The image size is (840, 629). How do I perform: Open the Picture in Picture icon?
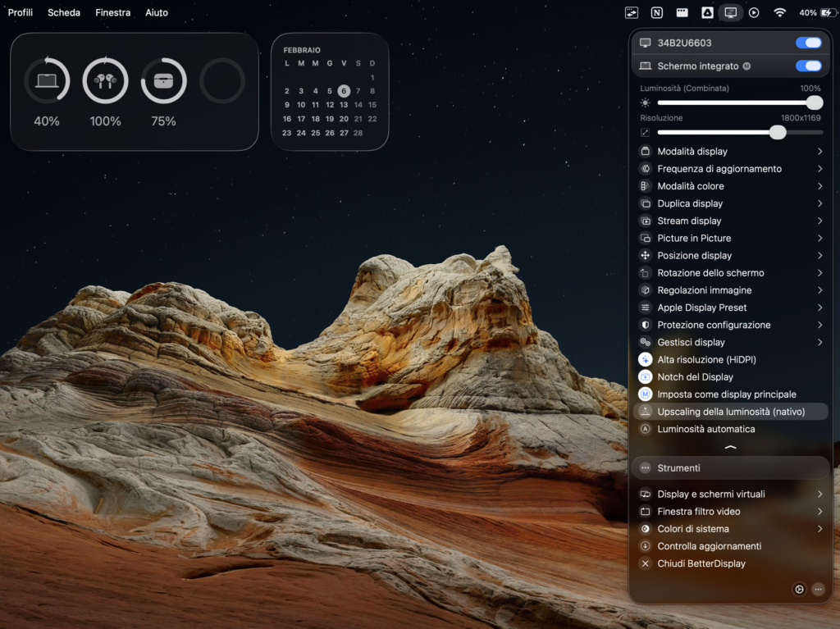(645, 238)
